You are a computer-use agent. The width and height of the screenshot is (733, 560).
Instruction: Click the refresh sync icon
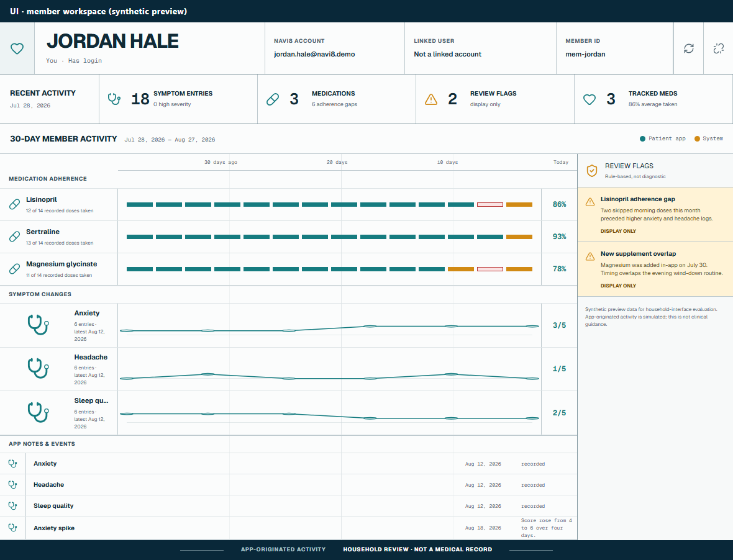689,48
